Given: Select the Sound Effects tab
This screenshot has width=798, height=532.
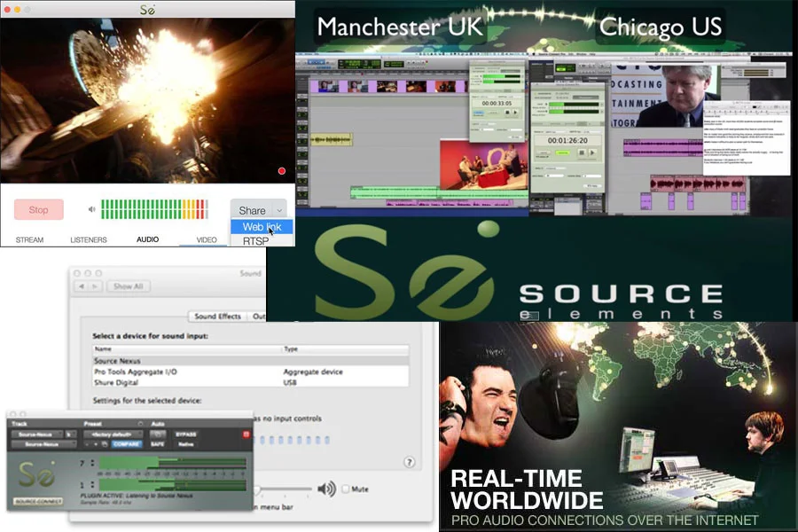Looking at the screenshot, I should pos(217,317).
